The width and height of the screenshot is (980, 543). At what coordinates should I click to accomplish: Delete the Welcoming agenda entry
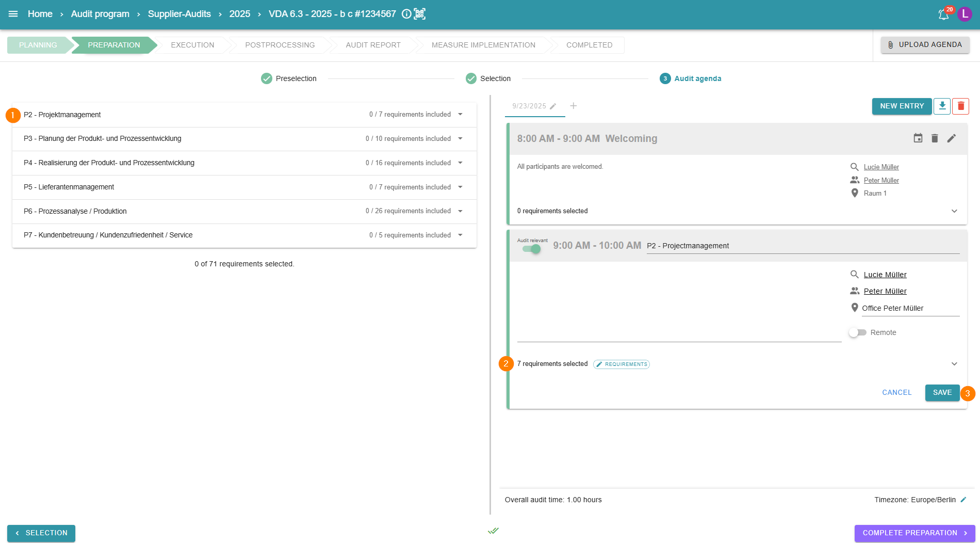click(x=935, y=138)
